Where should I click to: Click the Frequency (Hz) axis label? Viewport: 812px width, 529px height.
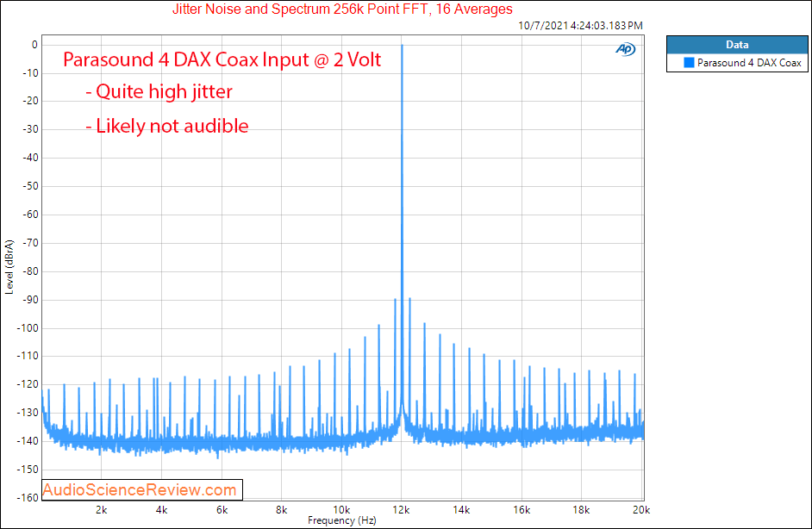342,520
